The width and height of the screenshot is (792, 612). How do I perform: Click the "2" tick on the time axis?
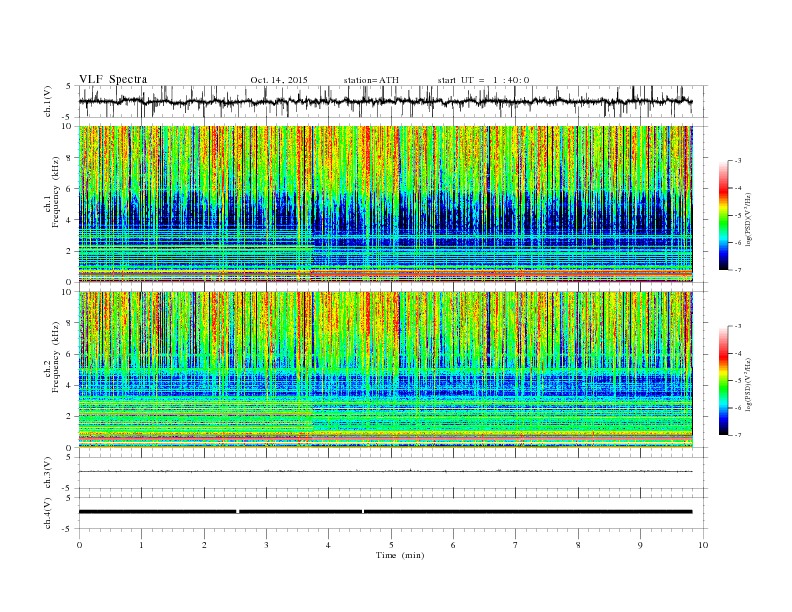click(x=204, y=545)
